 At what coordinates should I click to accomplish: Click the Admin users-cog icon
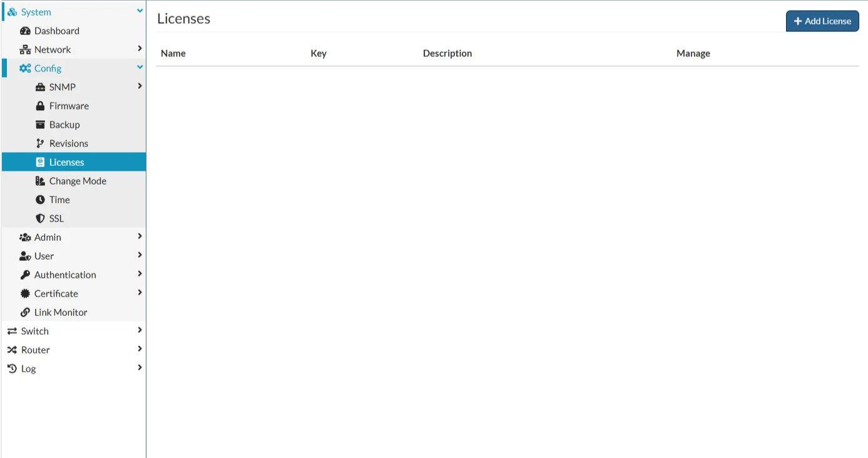[x=25, y=237]
